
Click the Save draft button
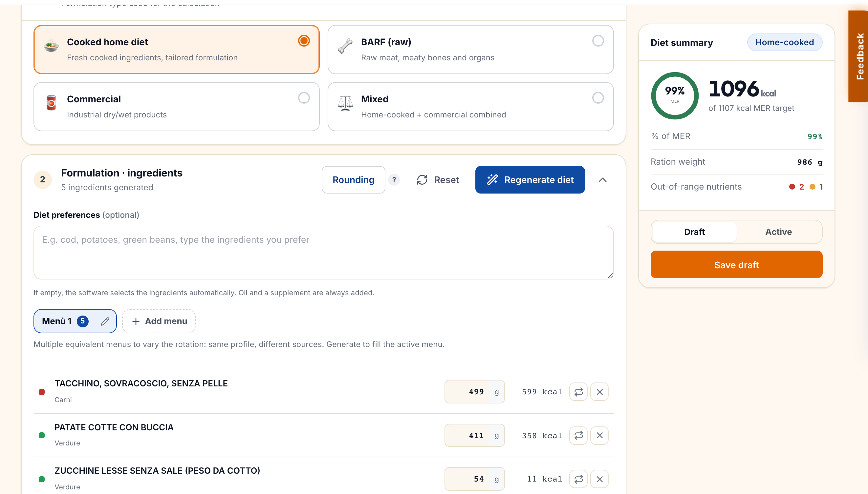(x=736, y=265)
